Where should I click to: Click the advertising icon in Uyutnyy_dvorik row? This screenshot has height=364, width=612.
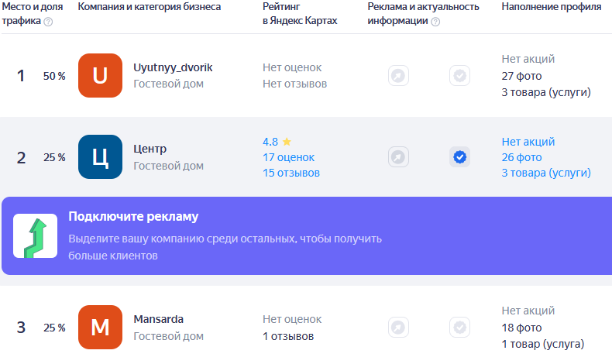[x=398, y=76]
